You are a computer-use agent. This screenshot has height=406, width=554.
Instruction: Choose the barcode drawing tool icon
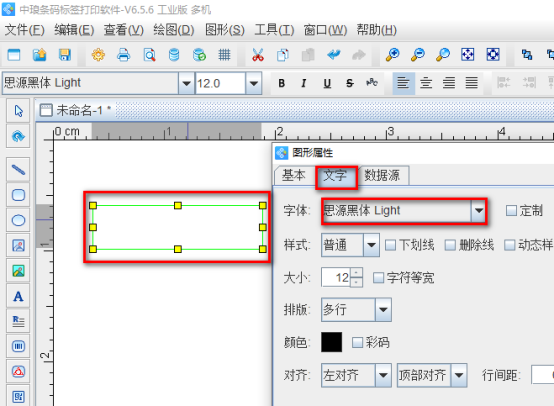pyautogui.click(x=18, y=346)
